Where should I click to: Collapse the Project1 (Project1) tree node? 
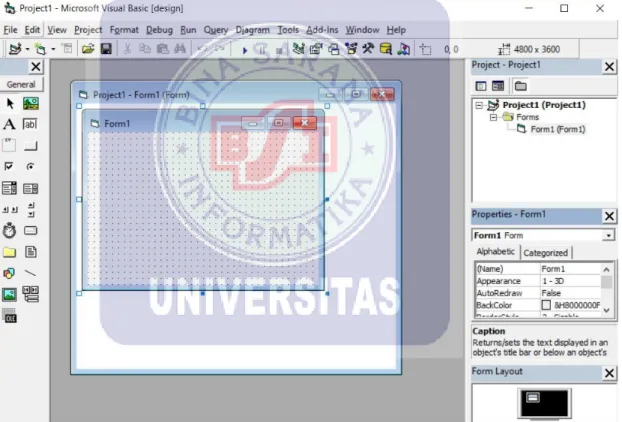479,105
